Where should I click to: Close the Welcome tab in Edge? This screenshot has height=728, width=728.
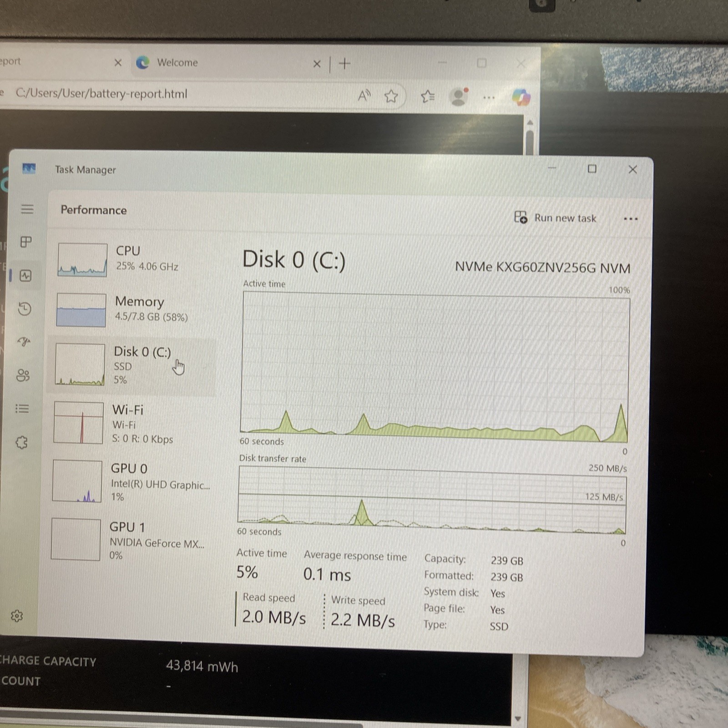[x=317, y=64]
